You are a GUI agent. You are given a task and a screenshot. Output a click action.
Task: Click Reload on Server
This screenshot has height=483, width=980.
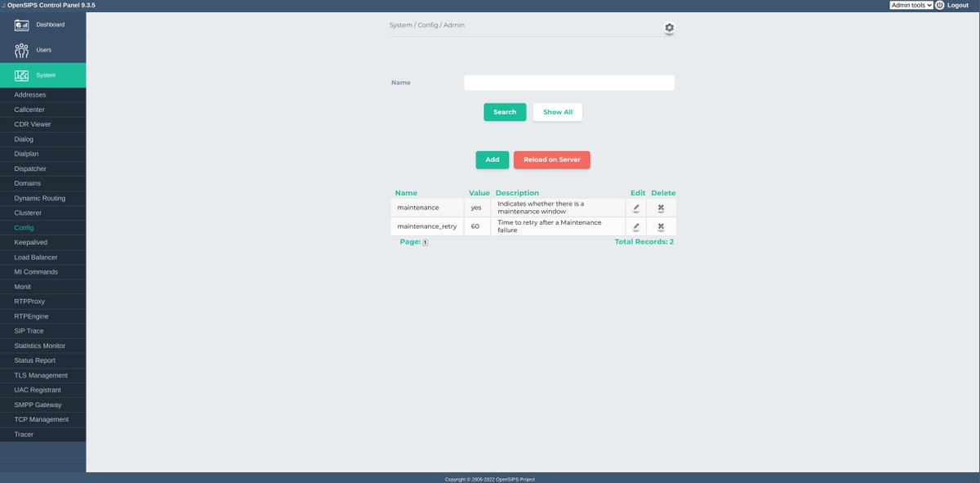click(x=551, y=159)
